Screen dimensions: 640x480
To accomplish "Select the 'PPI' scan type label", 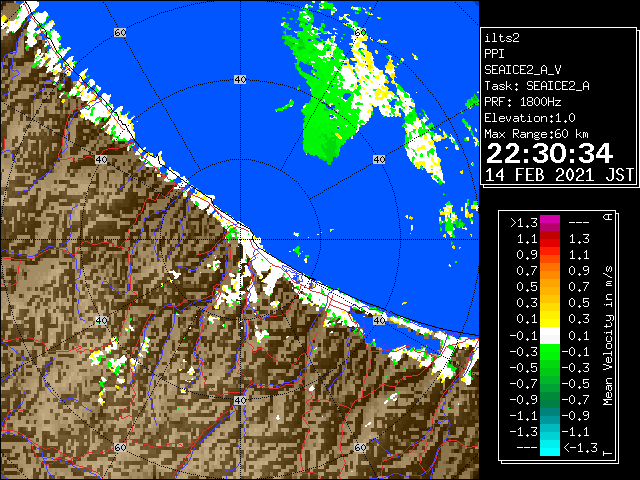I will pyautogui.click(x=494, y=54).
